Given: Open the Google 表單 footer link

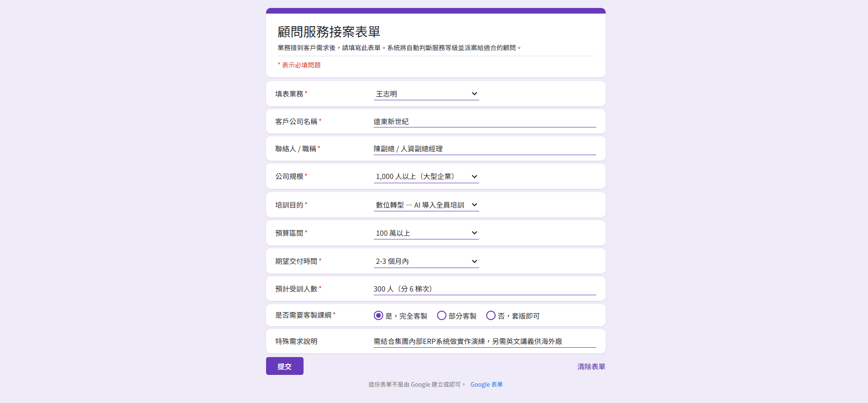Looking at the screenshot, I should coord(487,384).
